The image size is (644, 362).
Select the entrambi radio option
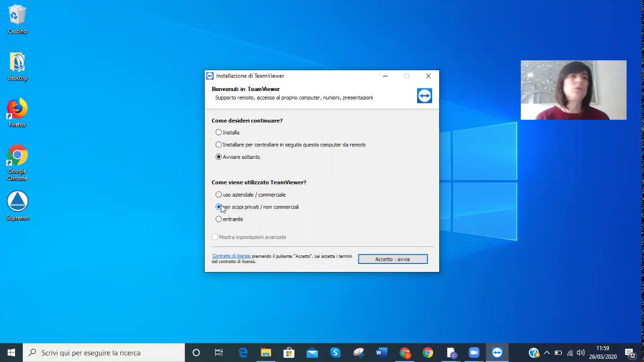click(229, 219)
